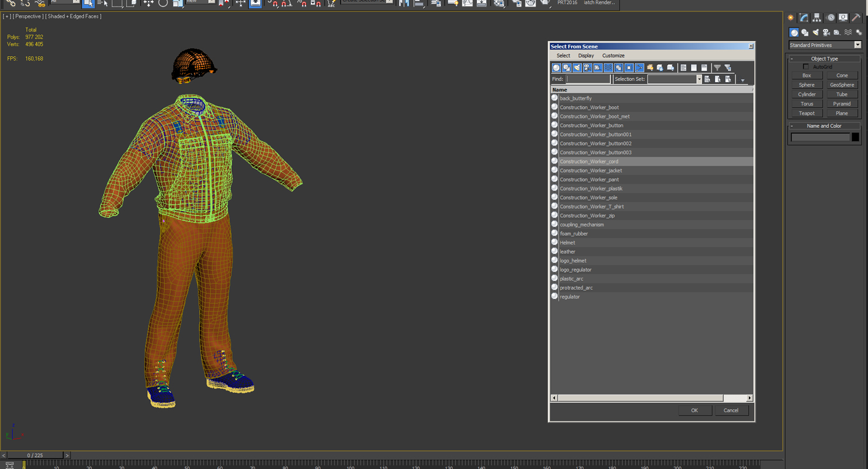Click the Select None blank list icon
The image size is (868, 469).
(694, 68)
